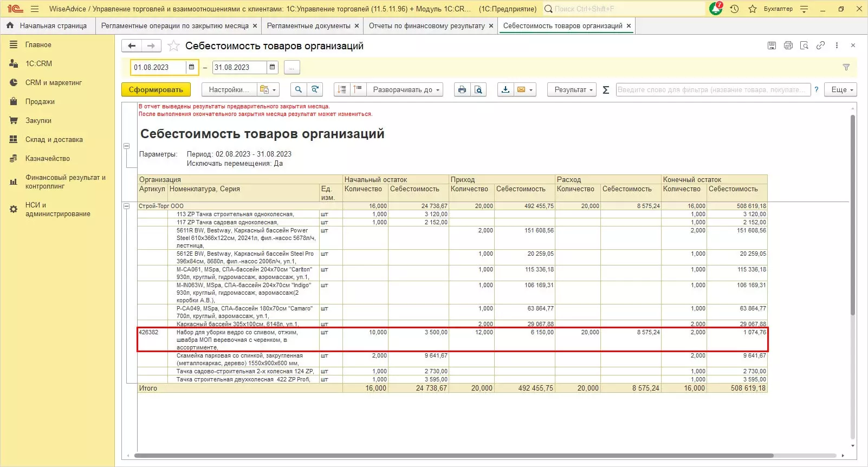Open print preview icon
The height and width of the screenshot is (467, 868).
tap(478, 90)
